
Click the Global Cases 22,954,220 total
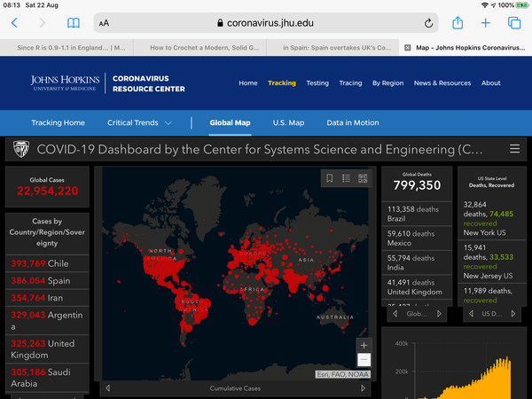(x=47, y=191)
